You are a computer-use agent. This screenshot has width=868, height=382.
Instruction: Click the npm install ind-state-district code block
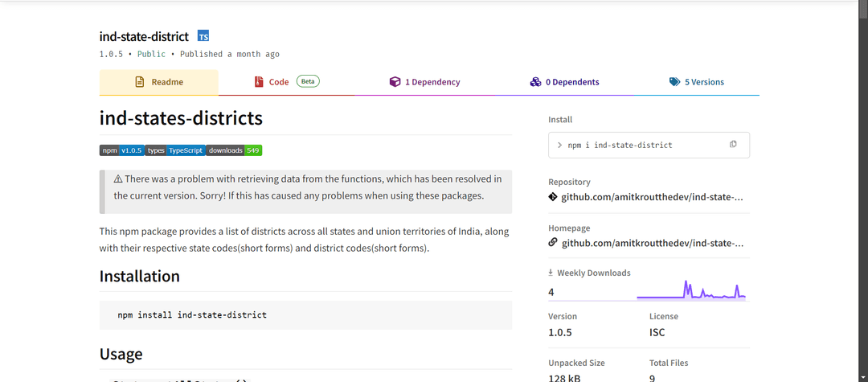[305, 315]
